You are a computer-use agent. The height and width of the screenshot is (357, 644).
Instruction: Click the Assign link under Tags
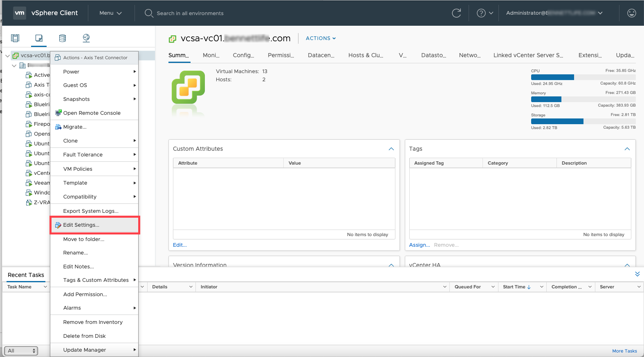click(x=420, y=245)
